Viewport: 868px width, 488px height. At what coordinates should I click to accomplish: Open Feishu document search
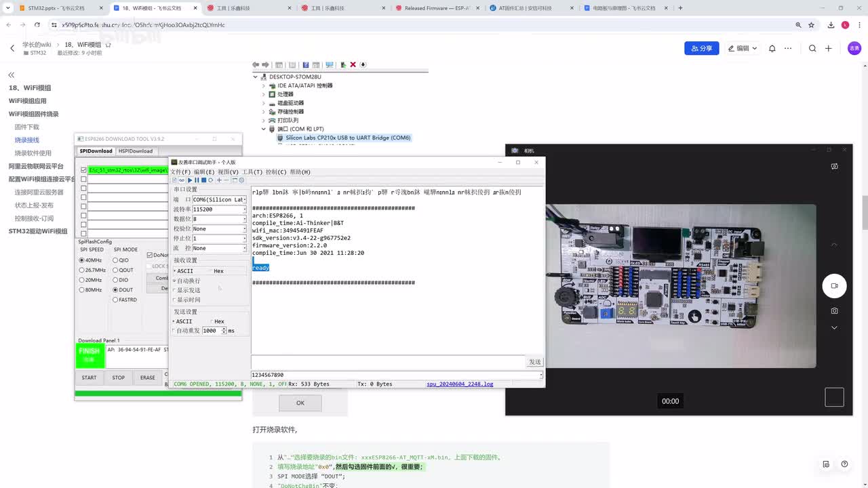(x=812, y=48)
